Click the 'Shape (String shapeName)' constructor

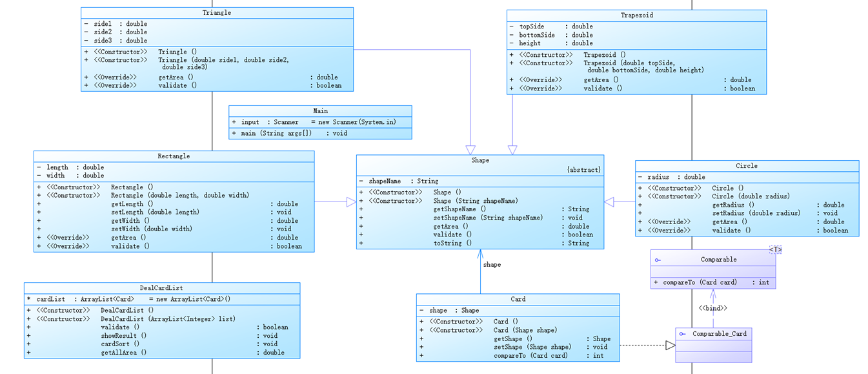pyautogui.click(x=439, y=201)
